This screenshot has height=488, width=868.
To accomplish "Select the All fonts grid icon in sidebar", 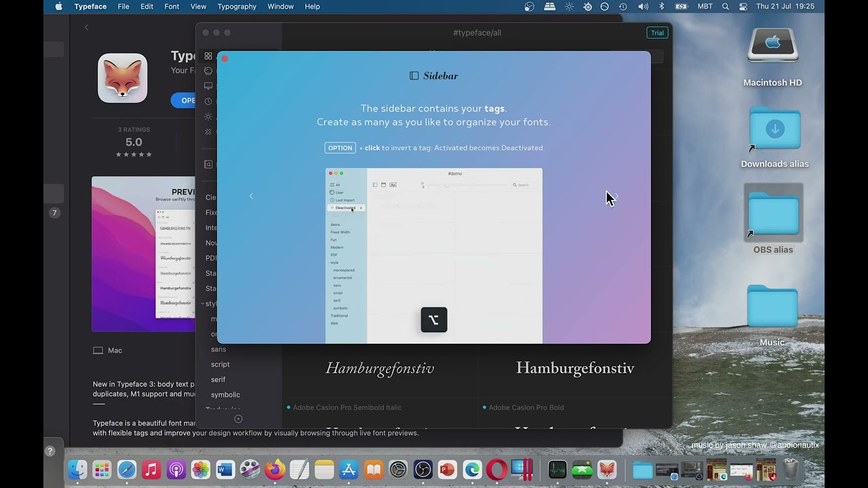I will click(x=208, y=56).
